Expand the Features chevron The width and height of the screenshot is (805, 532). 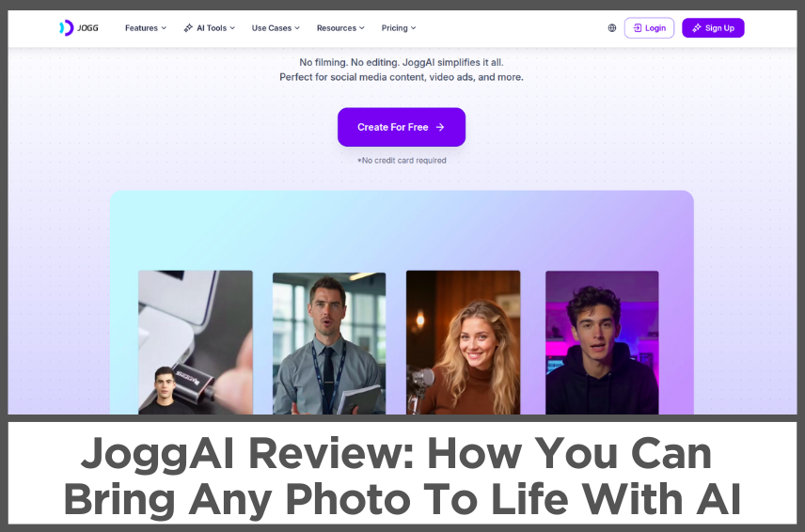[164, 28]
